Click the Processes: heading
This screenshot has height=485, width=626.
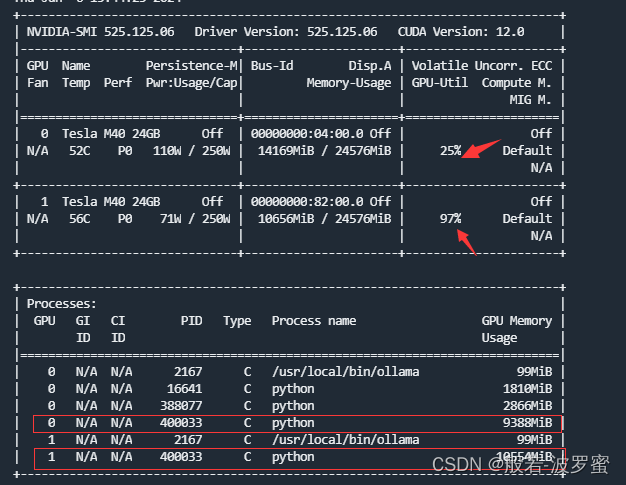tap(61, 304)
